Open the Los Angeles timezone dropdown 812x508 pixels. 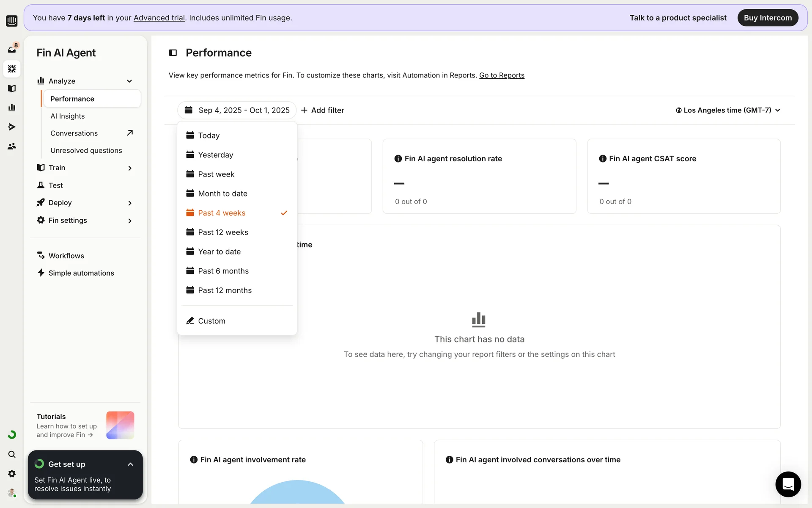[728, 110]
